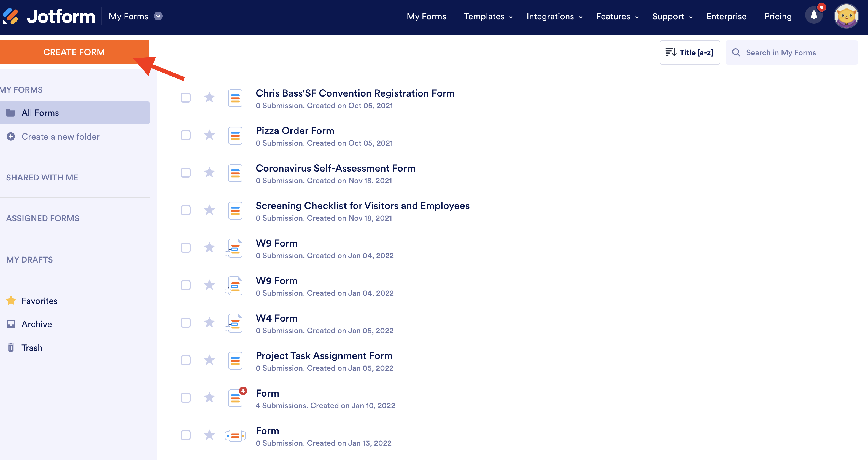Click the W4 Form document icon
The width and height of the screenshot is (868, 460).
(x=235, y=323)
